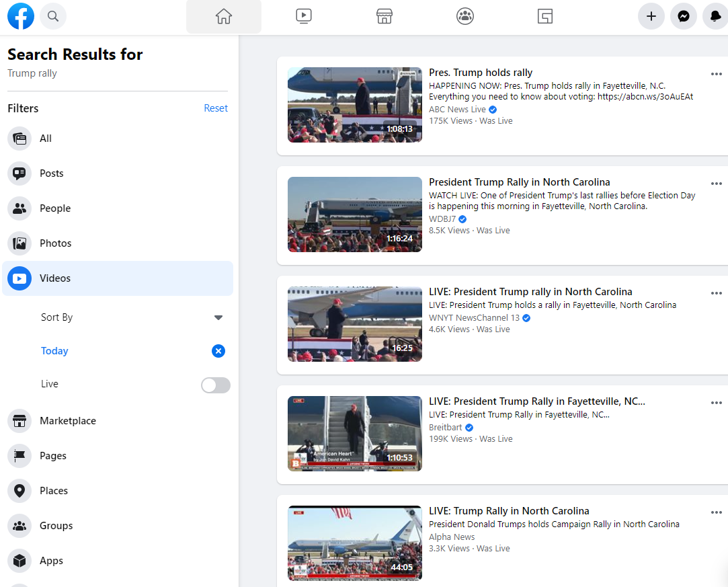Open the Facebook logo home link
The width and height of the screenshot is (728, 587).
(x=21, y=16)
